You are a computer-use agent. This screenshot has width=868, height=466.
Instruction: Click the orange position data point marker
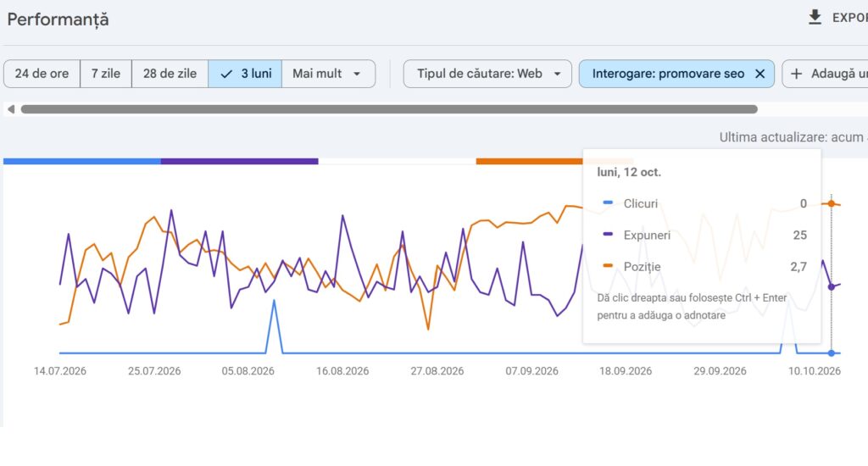832,203
